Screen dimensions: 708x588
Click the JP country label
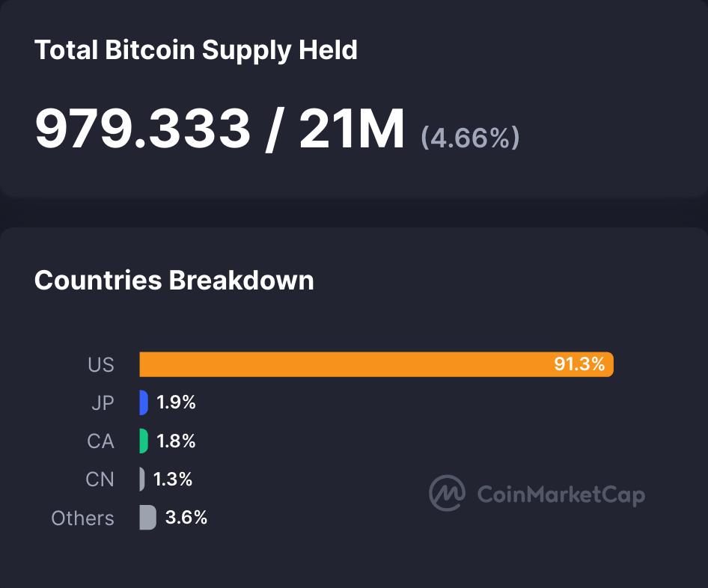click(103, 403)
